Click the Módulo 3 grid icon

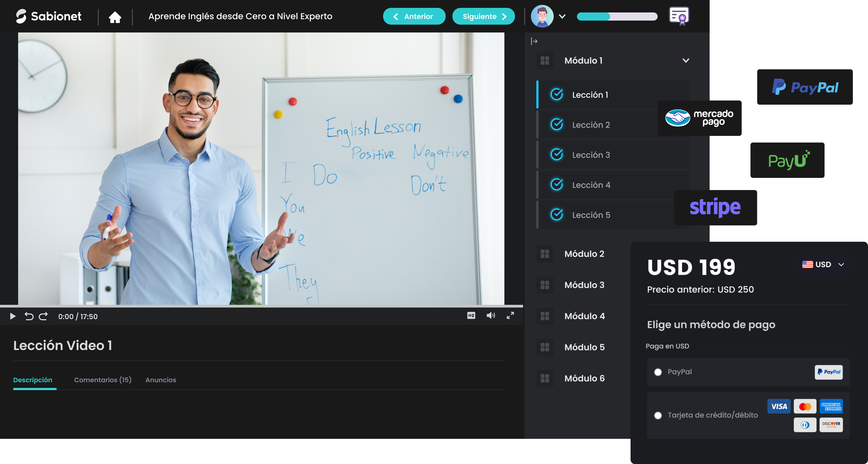(544, 285)
